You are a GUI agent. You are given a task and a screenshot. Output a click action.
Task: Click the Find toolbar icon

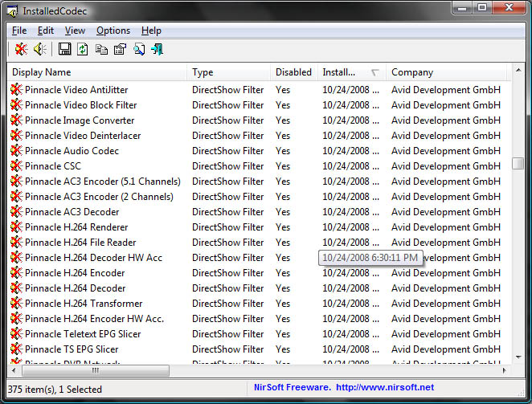coord(139,50)
